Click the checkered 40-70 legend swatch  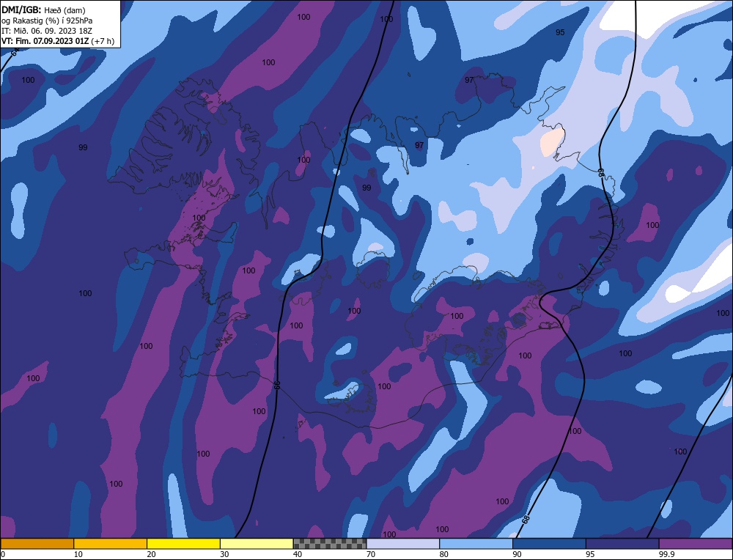click(x=330, y=544)
